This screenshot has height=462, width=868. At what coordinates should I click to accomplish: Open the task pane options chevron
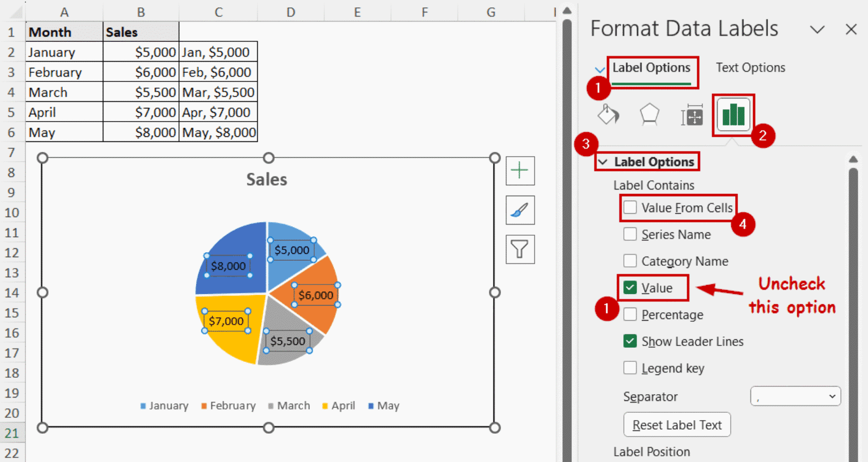click(x=817, y=29)
